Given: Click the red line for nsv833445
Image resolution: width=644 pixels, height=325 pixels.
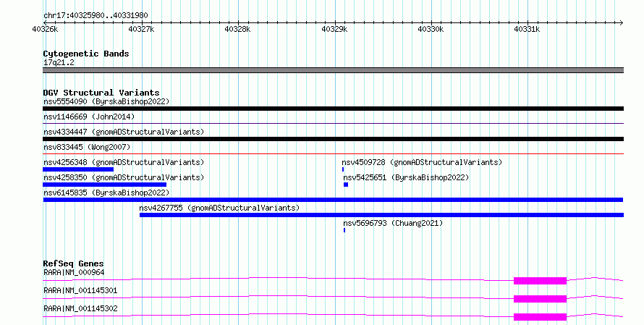Looking at the screenshot, I should 333,153.
